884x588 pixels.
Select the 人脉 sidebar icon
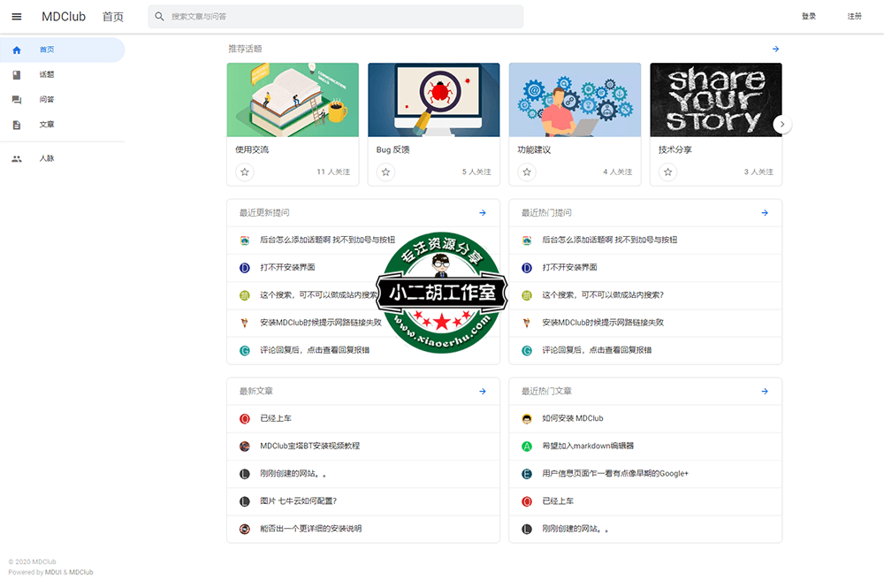click(x=16, y=158)
